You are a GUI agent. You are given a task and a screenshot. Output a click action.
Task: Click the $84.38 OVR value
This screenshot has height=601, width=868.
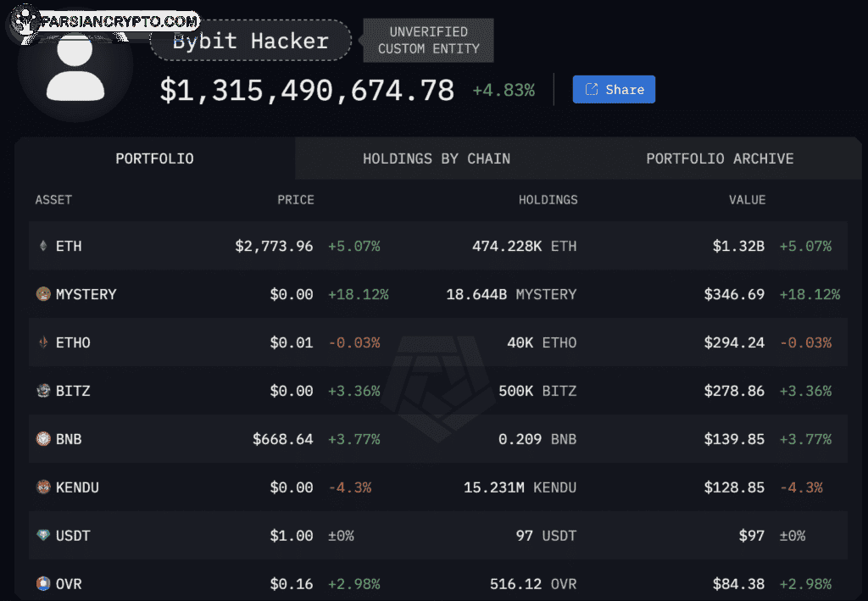click(x=738, y=583)
